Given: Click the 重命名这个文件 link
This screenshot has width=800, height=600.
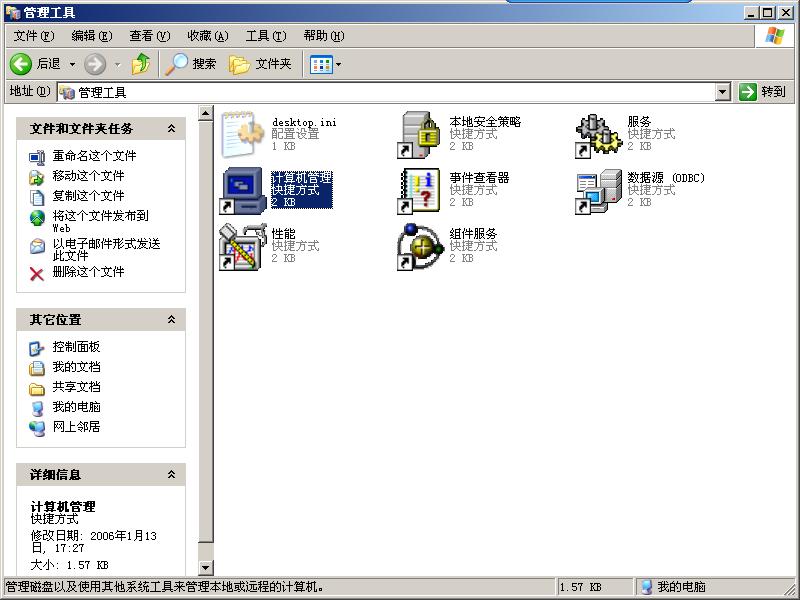Looking at the screenshot, I should tap(94, 156).
